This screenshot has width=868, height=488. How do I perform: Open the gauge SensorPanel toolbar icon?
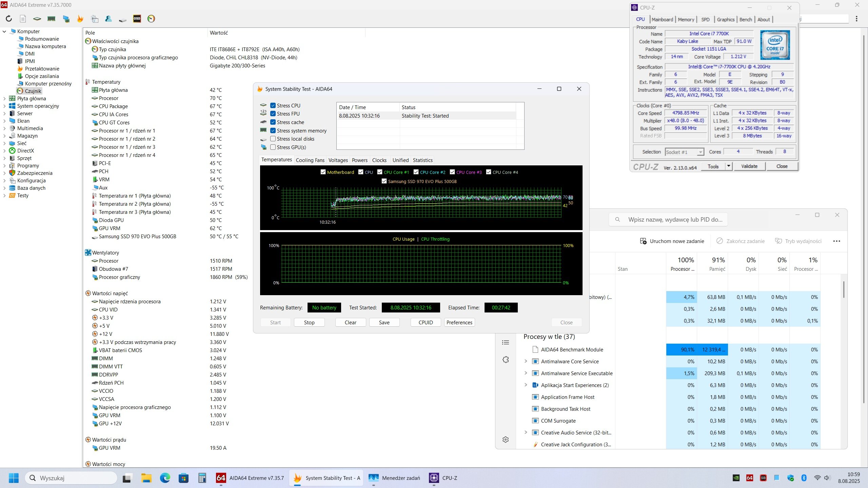pyautogui.click(x=151, y=19)
